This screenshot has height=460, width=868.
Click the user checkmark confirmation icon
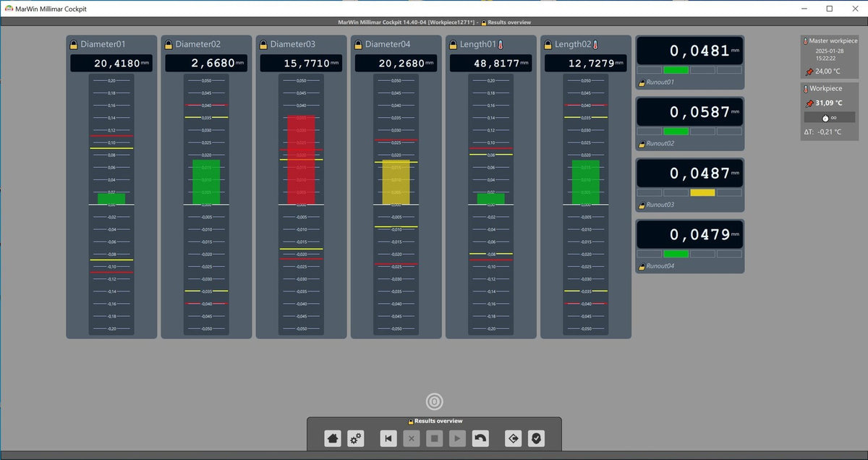536,438
